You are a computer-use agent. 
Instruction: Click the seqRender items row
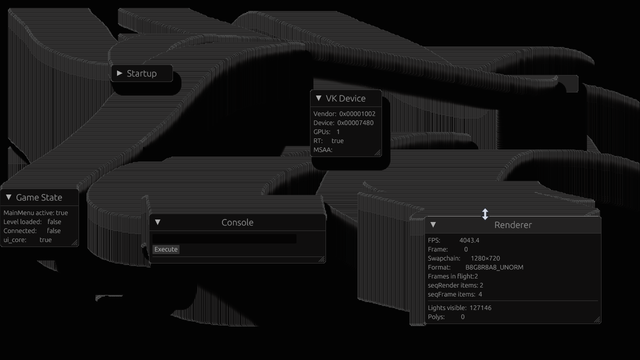pyautogui.click(x=456, y=285)
